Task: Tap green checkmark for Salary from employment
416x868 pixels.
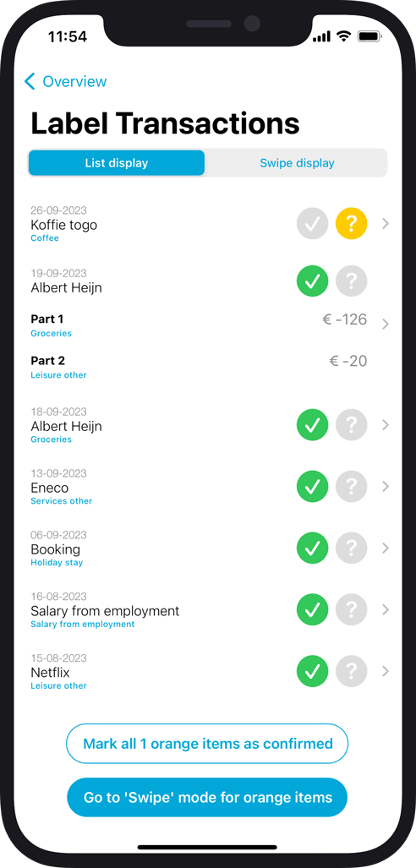Action: pyautogui.click(x=312, y=609)
